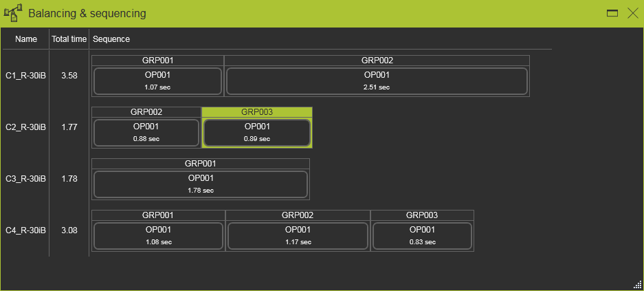
Task: Select GRP001 header in C3_R-30iB row
Action: tap(201, 164)
